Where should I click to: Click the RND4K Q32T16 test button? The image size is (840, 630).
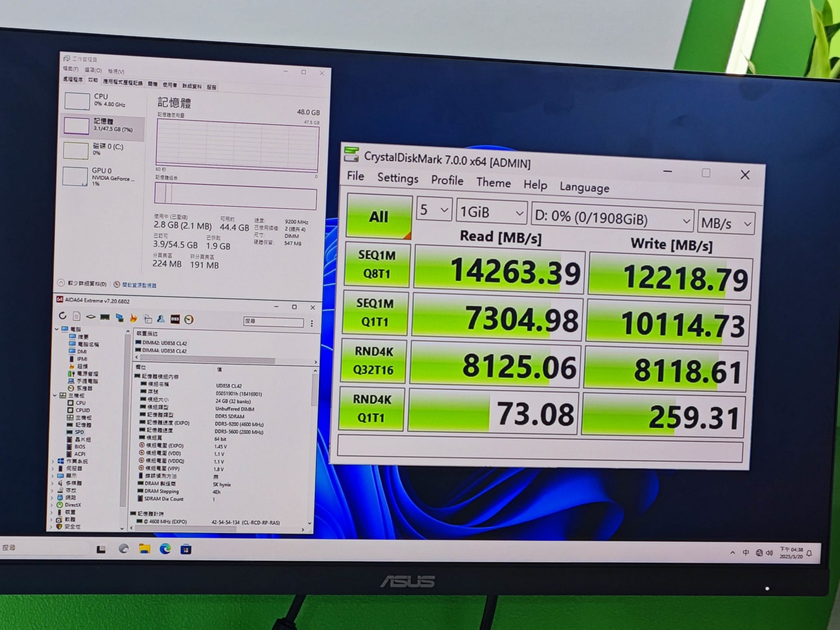pyautogui.click(x=373, y=361)
